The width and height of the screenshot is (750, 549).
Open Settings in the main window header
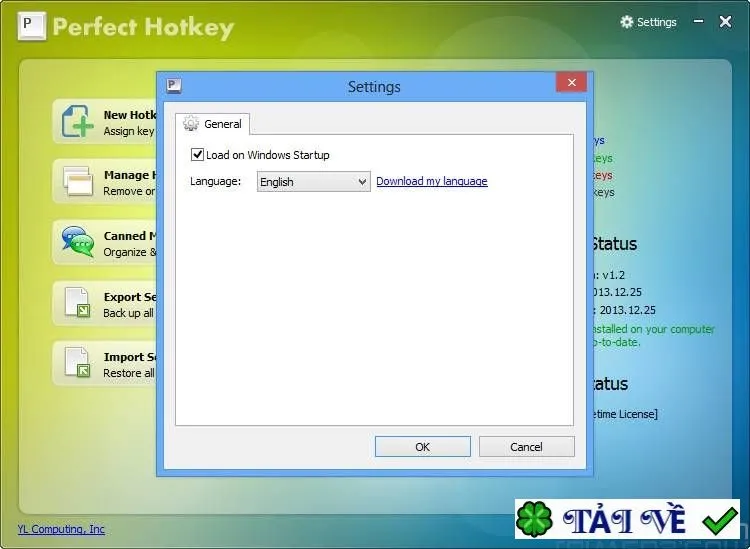click(x=649, y=22)
